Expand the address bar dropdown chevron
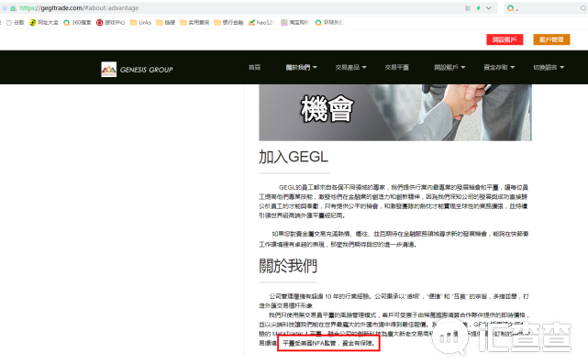This screenshot has height=364, width=588. (x=489, y=8)
